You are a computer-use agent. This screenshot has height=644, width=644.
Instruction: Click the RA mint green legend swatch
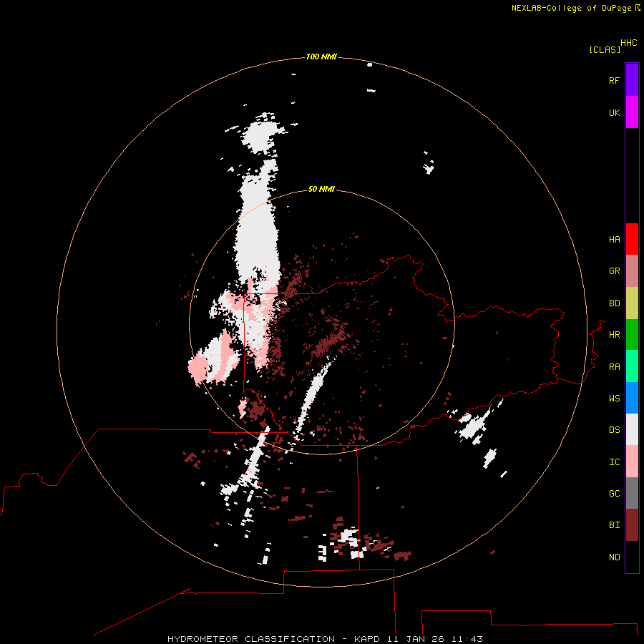click(x=632, y=366)
